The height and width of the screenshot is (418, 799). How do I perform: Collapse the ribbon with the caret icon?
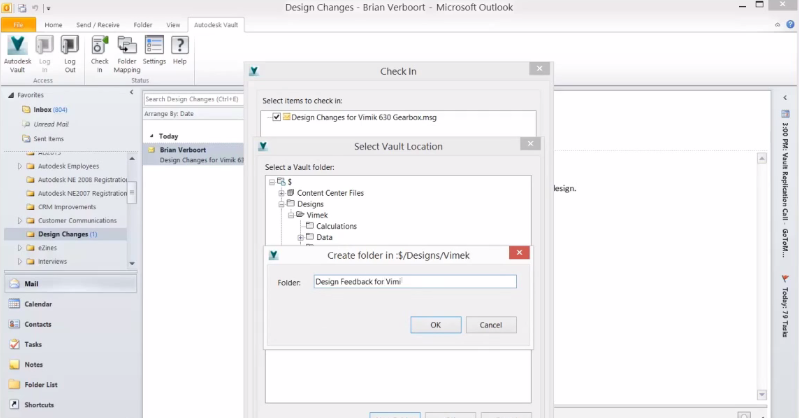click(778, 24)
